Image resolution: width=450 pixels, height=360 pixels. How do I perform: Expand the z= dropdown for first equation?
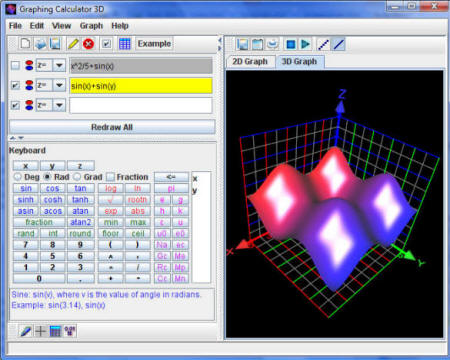59,65
